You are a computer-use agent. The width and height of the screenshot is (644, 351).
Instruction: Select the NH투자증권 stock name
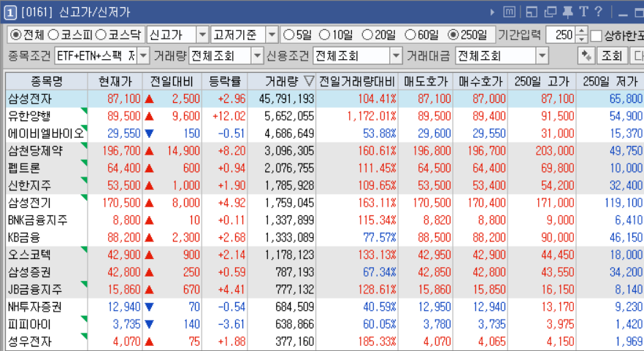click(x=34, y=306)
